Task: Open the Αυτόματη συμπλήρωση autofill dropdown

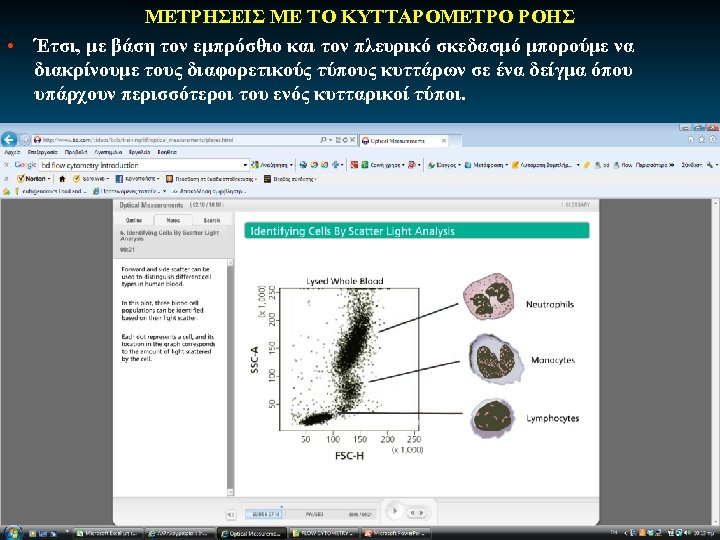Action: [546, 165]
